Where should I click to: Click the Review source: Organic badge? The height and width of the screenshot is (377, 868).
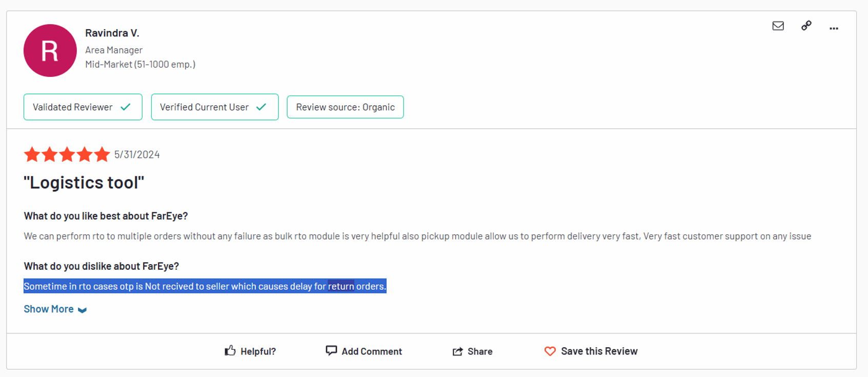point(345,107)
